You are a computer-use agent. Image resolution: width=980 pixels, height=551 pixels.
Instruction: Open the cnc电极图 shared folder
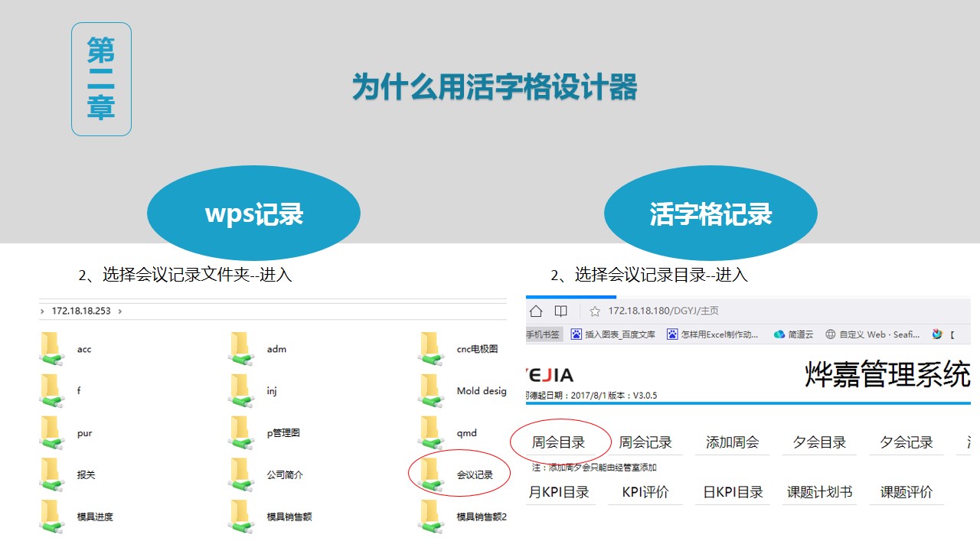[x=430, y=350]
